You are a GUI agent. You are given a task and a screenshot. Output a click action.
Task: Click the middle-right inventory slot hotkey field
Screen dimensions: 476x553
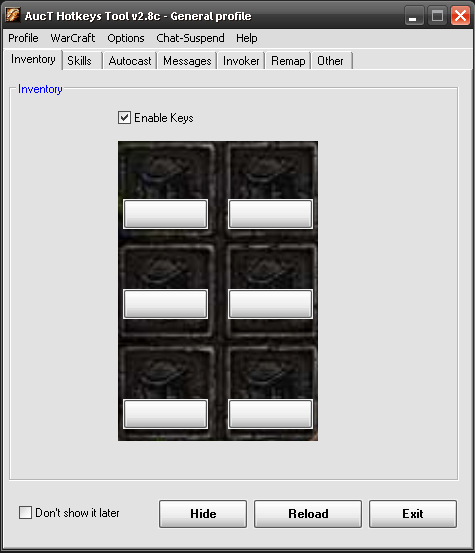tap(270, 304)
